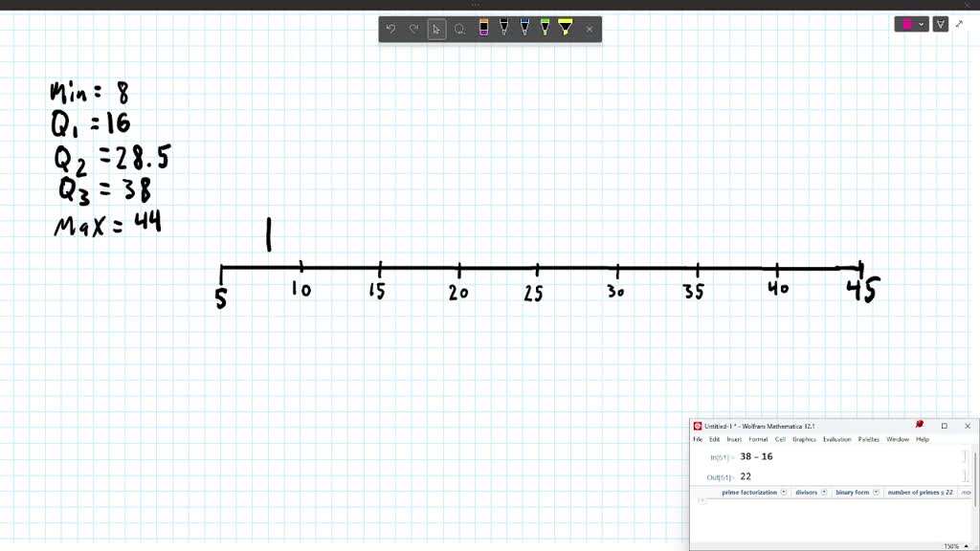Toggle the highlighter-shape tool button top right
The image size is (980, 551).
pyautogui.click(x=941, y=24)
